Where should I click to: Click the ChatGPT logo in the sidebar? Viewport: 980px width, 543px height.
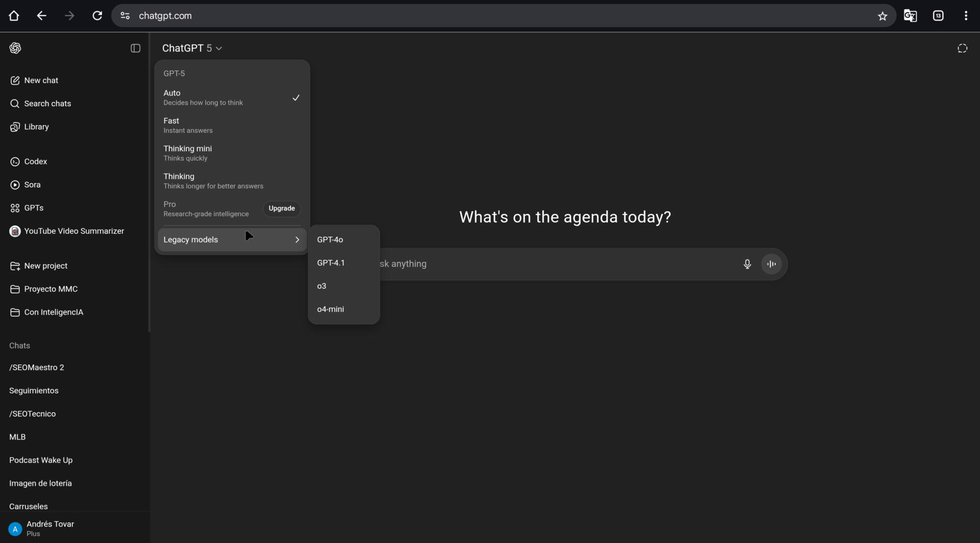click(15, 48)
